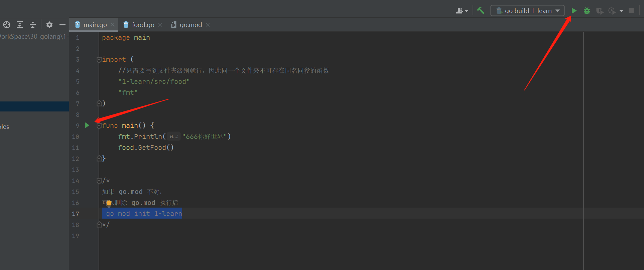
Task: Open the profiler run icon
Action: click(x=612, y=11)
